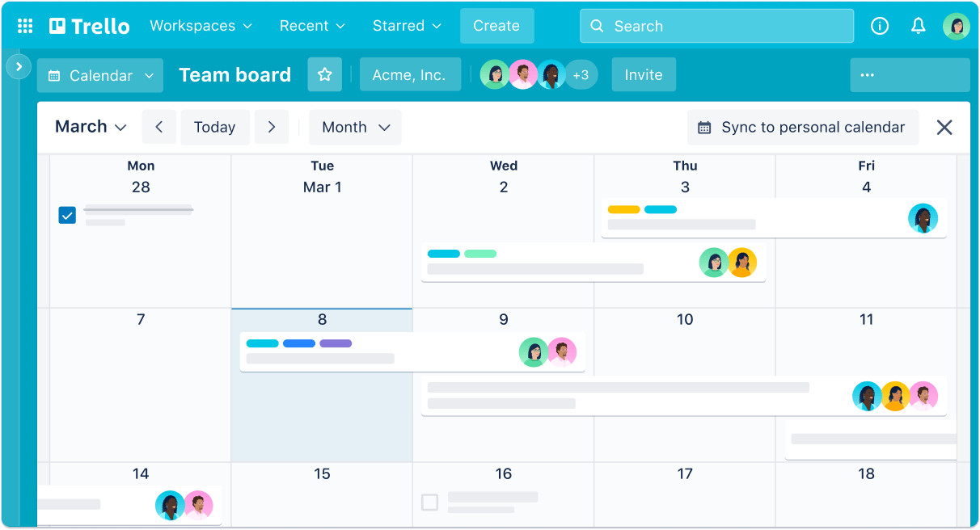Check the card checkbox on Wednesday 16
This screenshot has width=980, height=530.
(430, 503)
